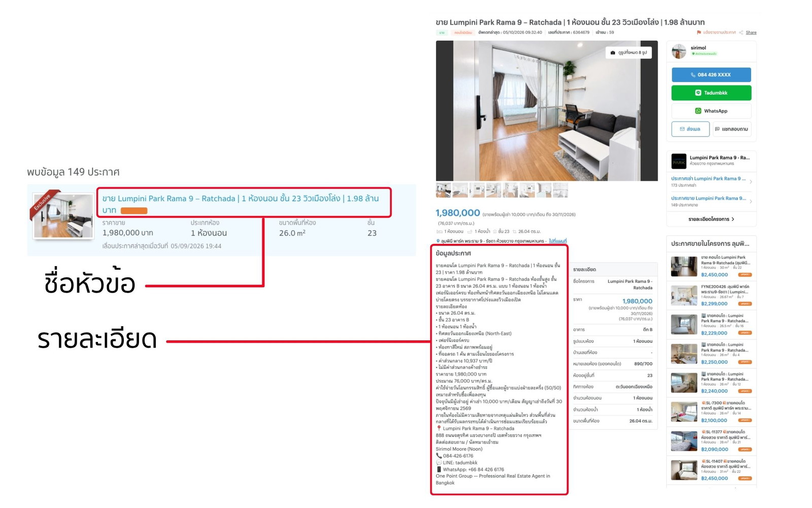The image size is (812, 508).
Task: Select the last photo thumbnail in gallery strip
Action: click(560, 190)
